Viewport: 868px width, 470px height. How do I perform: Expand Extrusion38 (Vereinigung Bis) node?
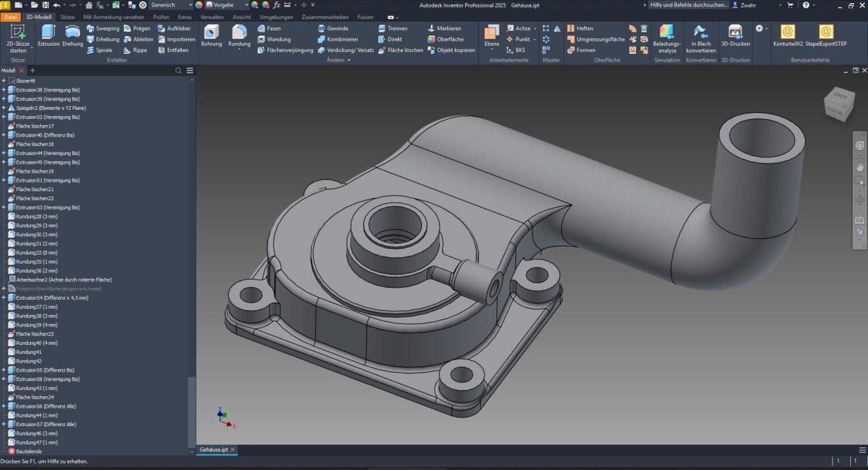point(4,90)
